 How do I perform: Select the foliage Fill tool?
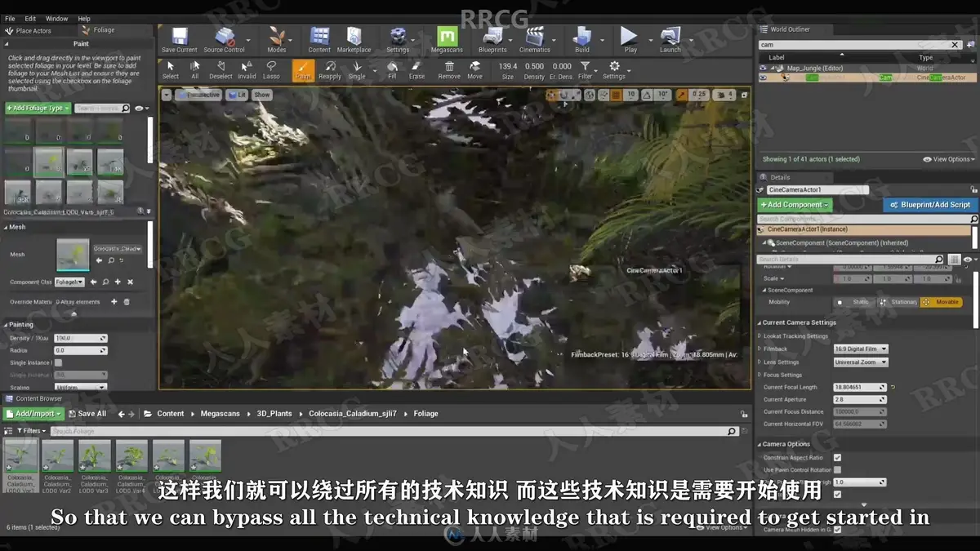click(x=392, y=70)
